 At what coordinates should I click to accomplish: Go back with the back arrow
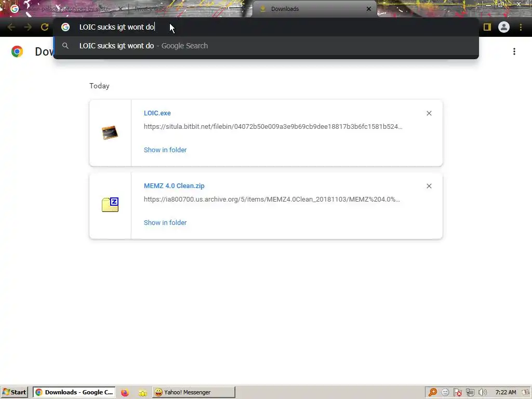coord(11,27)
